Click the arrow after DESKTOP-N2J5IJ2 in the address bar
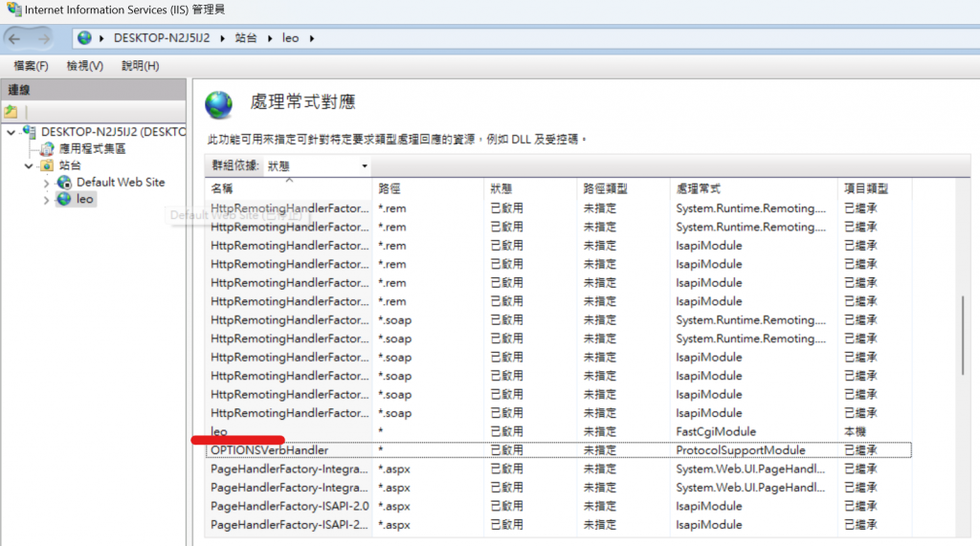The height and width of the screenshot is (546, 980). (x=222, y=39)
